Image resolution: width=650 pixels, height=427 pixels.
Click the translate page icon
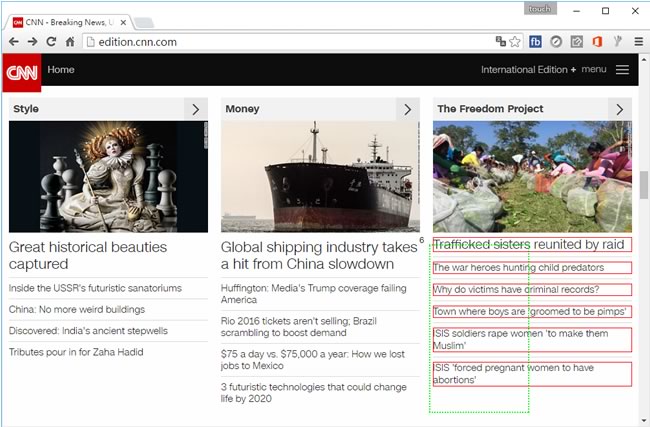(x=499, y=42)
